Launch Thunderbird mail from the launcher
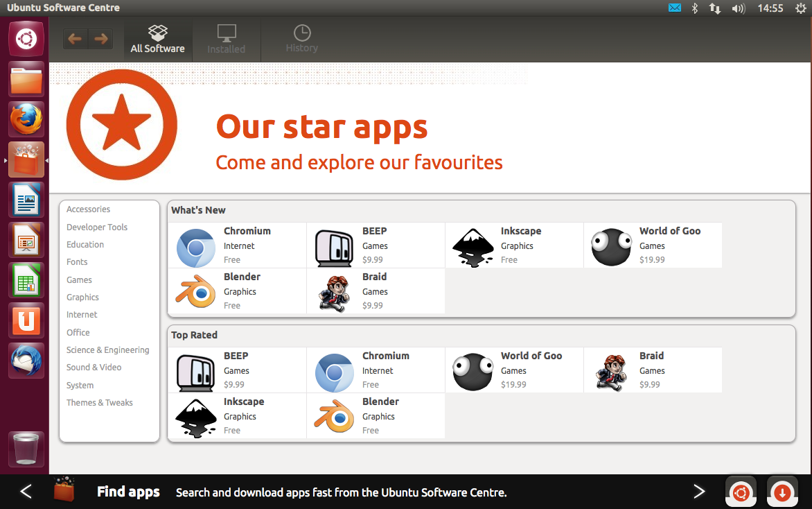Image resolution: width=812 pixels, height=509 pixels. (26, 361)
